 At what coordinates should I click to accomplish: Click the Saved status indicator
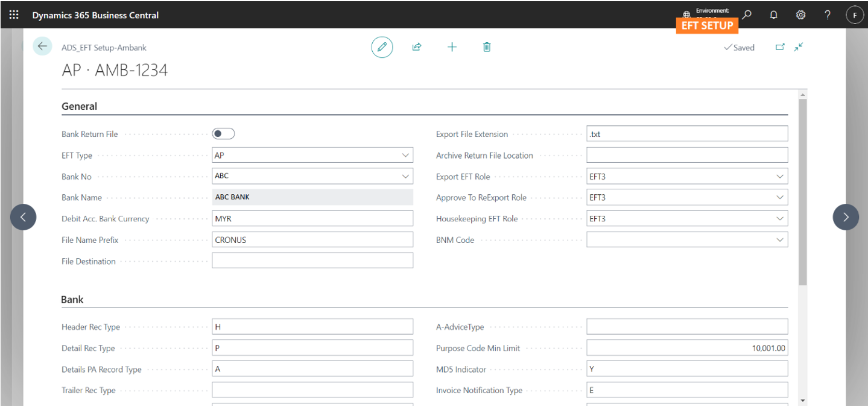740,47
